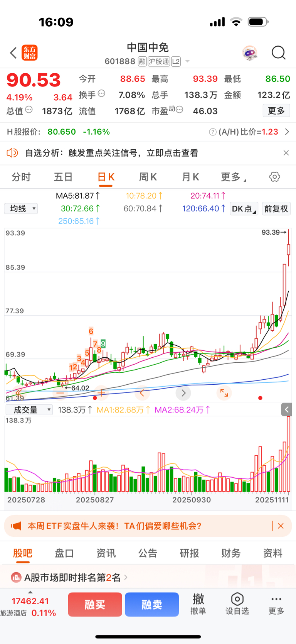Image resolution: width=296 pixels, height=644 pixels.
Task: Select the 股吧 tab
Action: coord(23,553)
